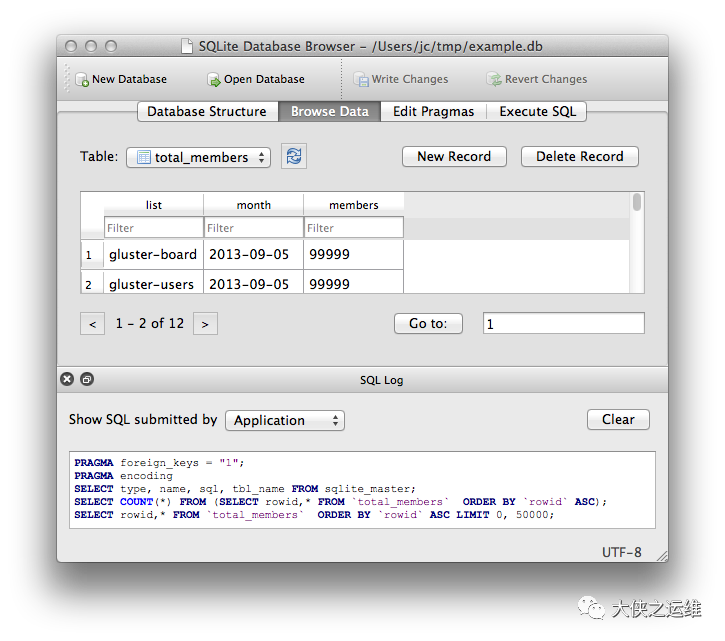This screenshot has height=641, width=725.
Task: Select row 1 header
Action: click(x=92, y=254)
